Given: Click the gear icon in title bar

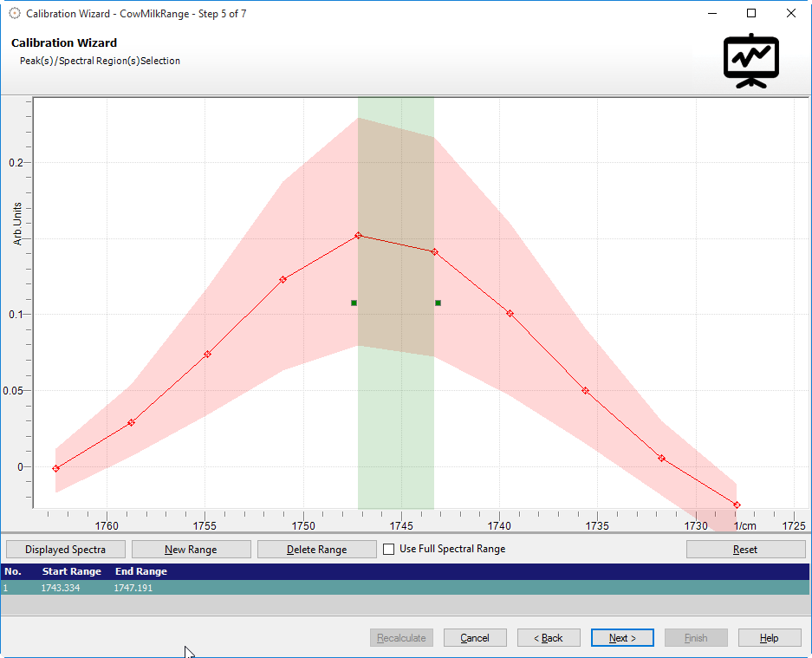Looking at the screenshot, I should click(14, 13).
